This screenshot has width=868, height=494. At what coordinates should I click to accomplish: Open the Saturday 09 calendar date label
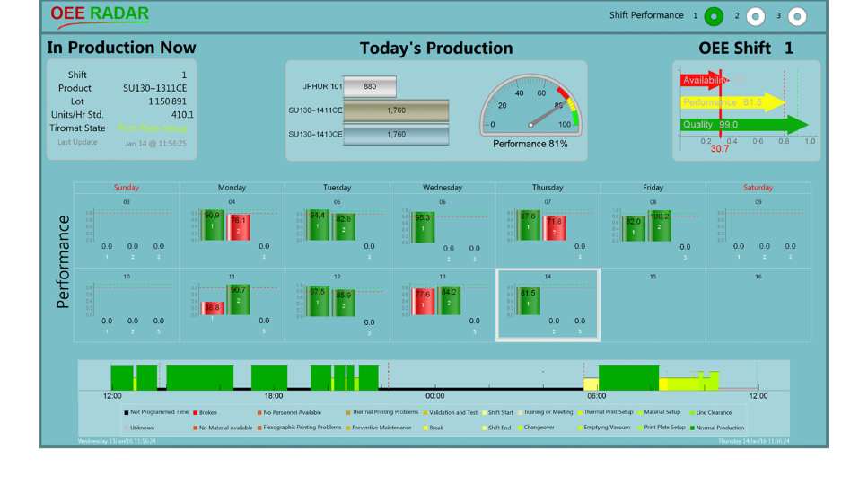(x=758, y=202)
